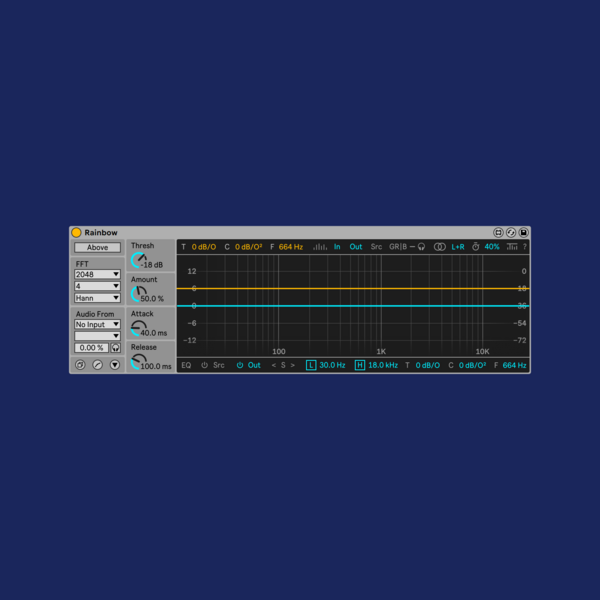Click the save preset disk icon
The height and width of the screenshot is (600, 600).
(x=523, y=232)
